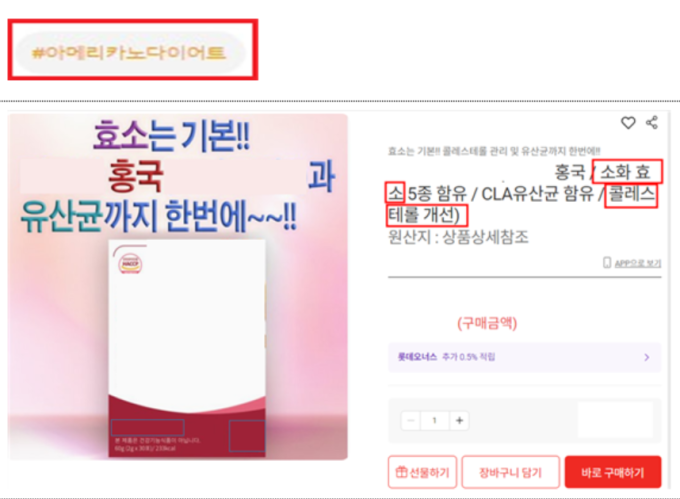Click the 효소는 기본!! promotional headline
The width and height of the screenshot is (680, 499).
click(172, 136)
